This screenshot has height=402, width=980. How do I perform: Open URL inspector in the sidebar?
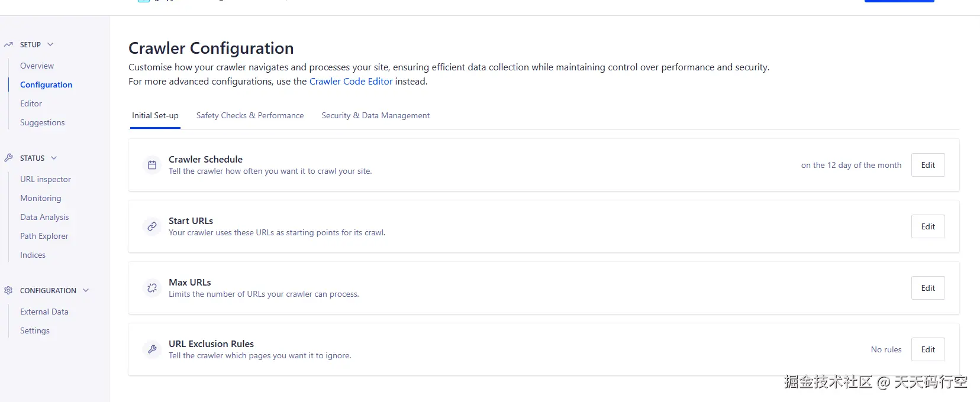[46, 179]
